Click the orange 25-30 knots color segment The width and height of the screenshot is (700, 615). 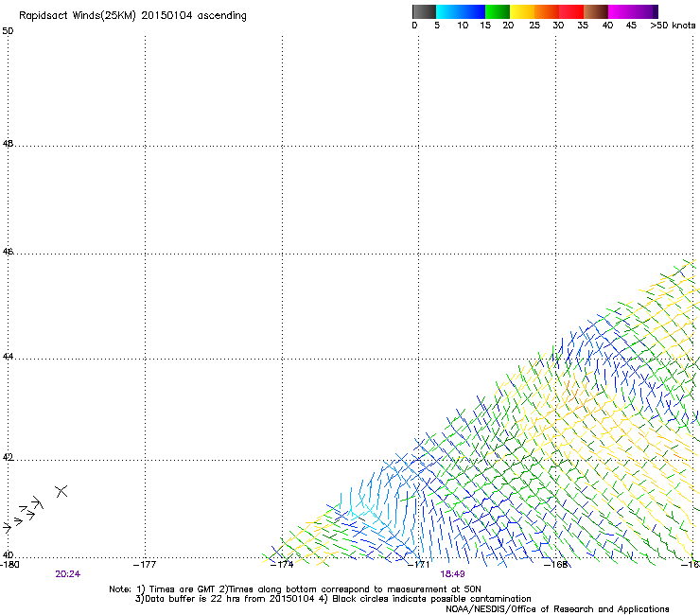click(x=547, y=11)
